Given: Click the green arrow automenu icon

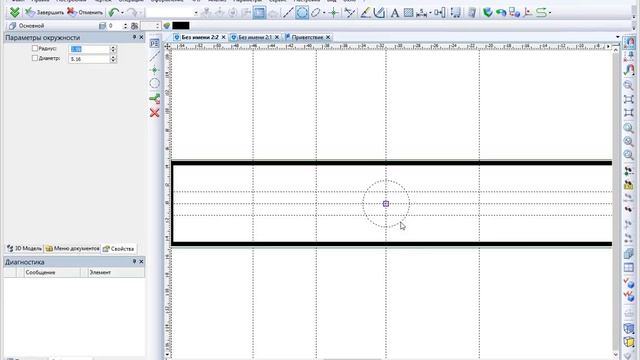Looking at the screenshot, I should coord(154,98).
